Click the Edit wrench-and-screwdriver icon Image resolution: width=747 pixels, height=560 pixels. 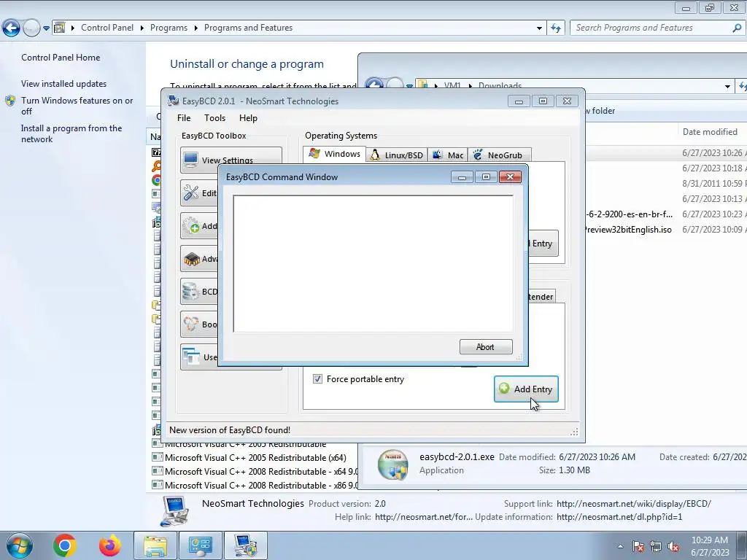[191, 192]
